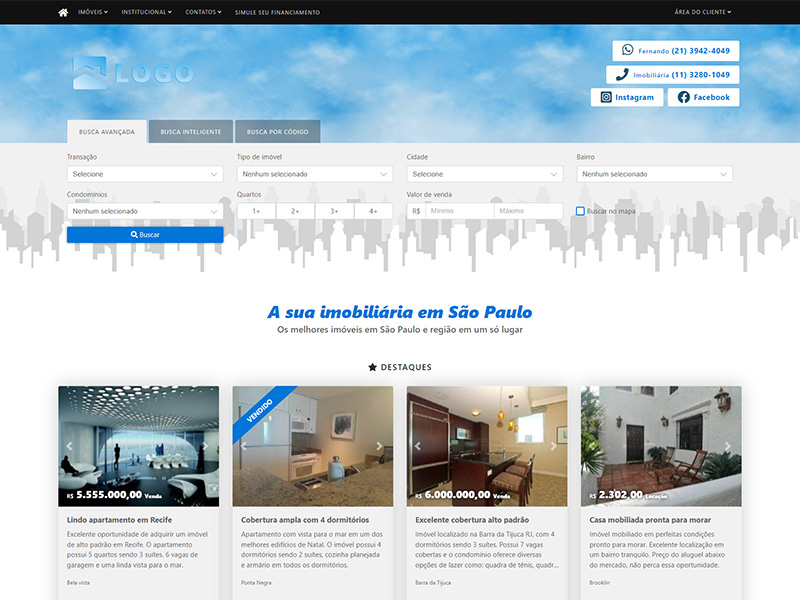This screenshot has width=800, height=600.
Task: Open the Tipo de imóvel dropdown
Action: coord(315,174)
